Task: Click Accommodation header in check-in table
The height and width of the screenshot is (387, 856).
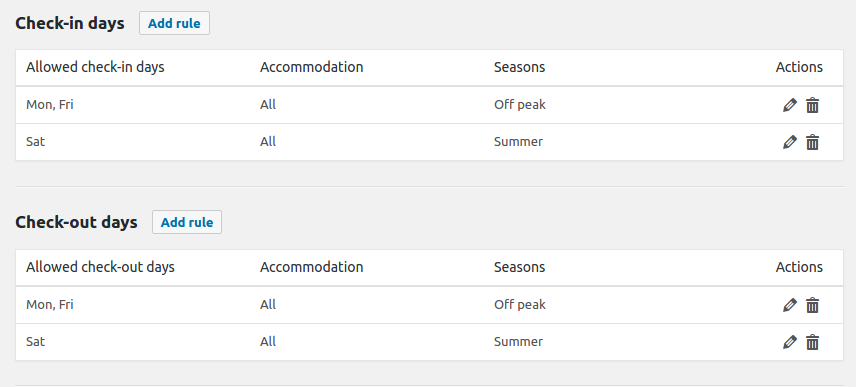Action: click(311, 67)
